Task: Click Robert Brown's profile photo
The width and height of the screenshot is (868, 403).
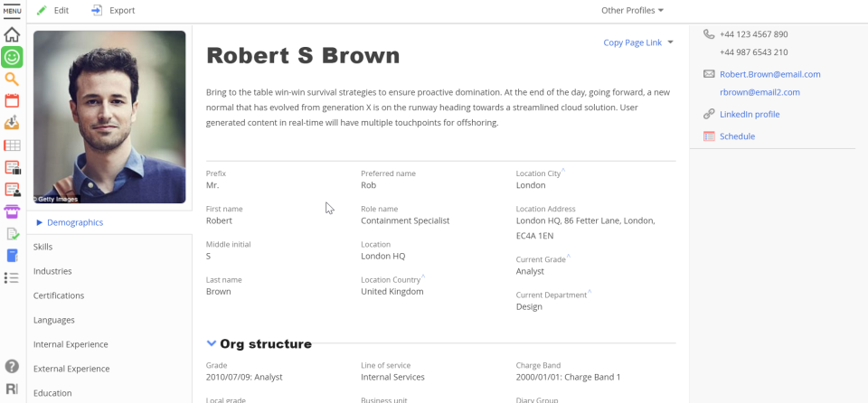Action: click(109, 117)
